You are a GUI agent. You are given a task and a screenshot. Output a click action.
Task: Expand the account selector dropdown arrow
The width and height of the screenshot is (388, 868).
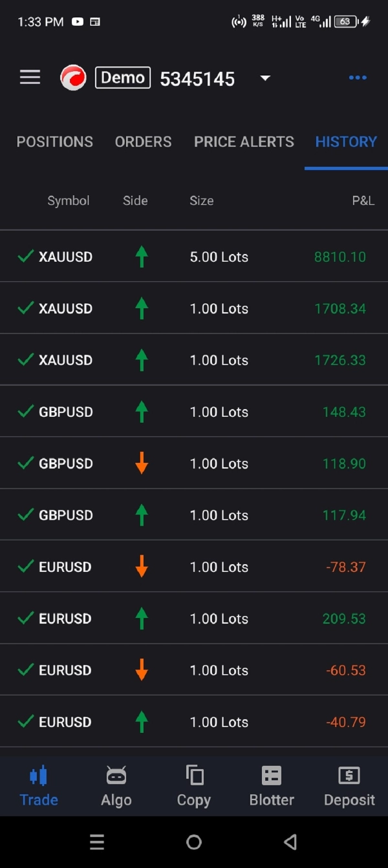tap(264, 78)
